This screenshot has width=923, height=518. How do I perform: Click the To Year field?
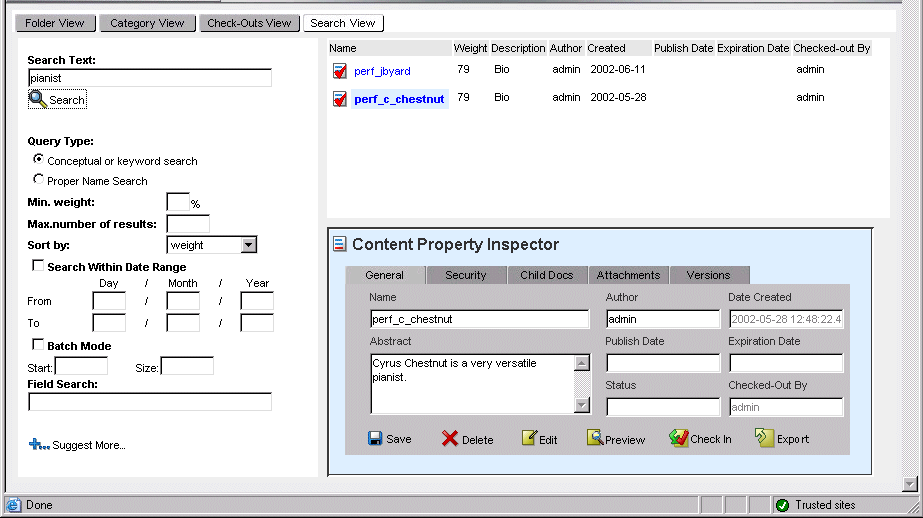(257, 323)
